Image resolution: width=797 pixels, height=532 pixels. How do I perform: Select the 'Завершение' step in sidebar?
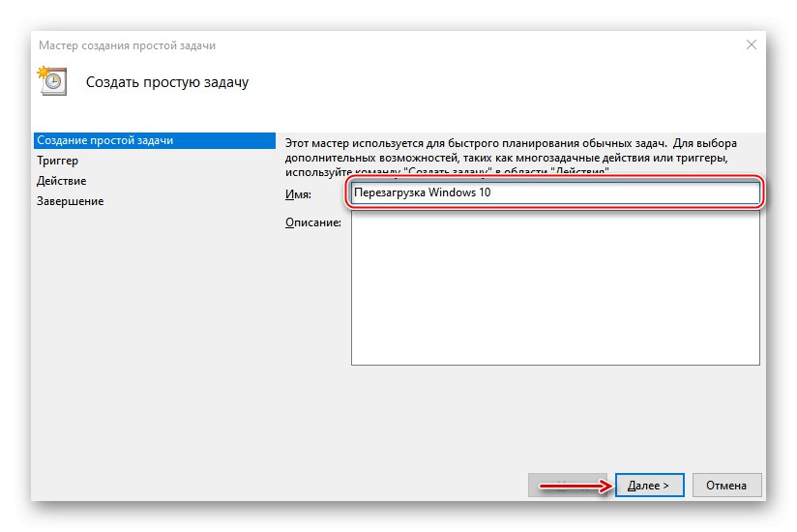coord(71,201)
